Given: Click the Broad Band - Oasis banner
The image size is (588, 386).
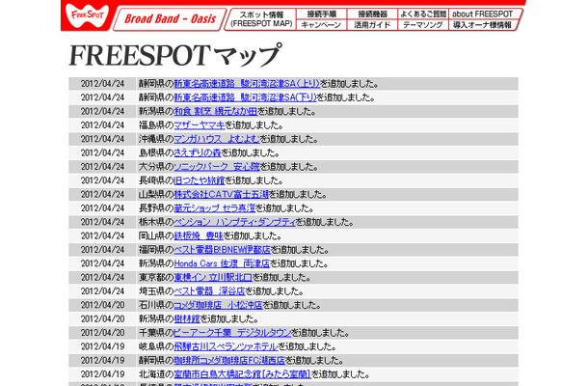Looking at the screenshot, I should 170,18.
